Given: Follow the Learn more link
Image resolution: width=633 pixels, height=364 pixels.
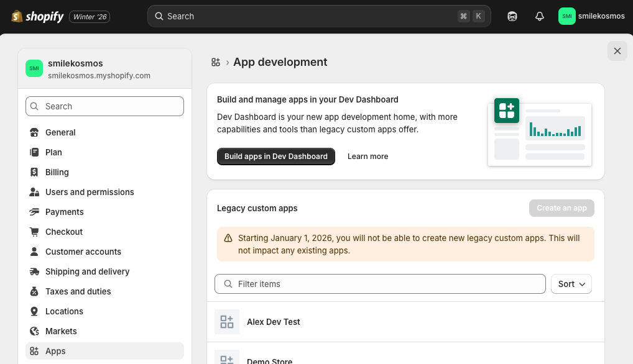Looking at the screenshot, I should [x=367, y=157].
